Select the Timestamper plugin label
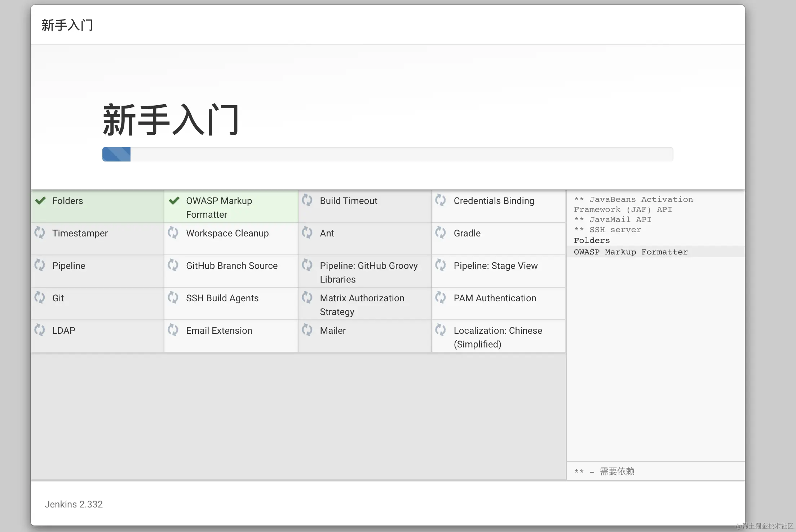This screenshot has width=796, height=532. pos(80,233)
